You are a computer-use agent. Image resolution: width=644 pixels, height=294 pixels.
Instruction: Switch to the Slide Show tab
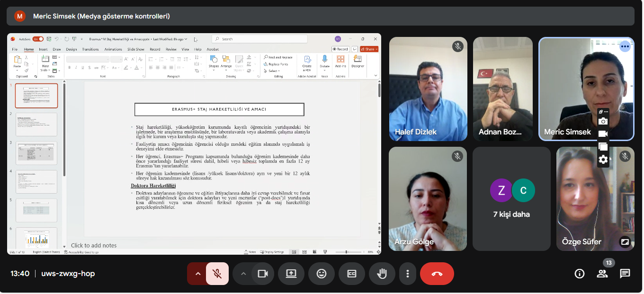coord(136,49)
